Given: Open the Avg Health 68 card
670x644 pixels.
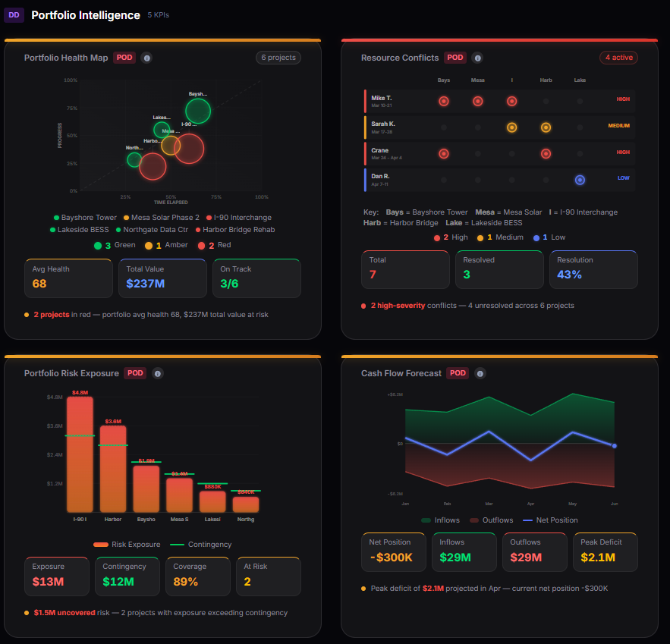Looking at the screenshot, I should point(69,278).
